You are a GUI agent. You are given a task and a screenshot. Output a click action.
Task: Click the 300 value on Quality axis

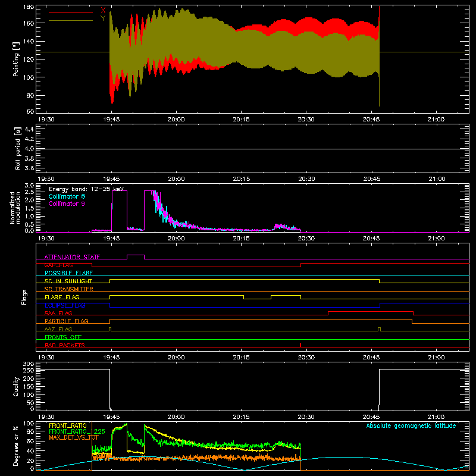click(x=29, y=364)
